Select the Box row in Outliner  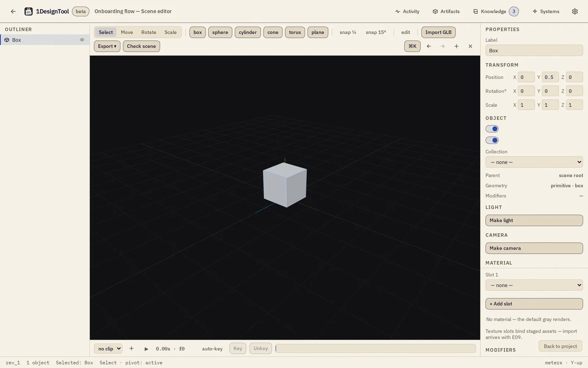(x=45, y=40)
